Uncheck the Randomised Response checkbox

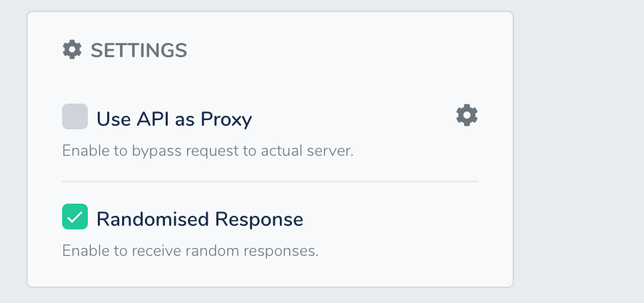tap(75, 217)
